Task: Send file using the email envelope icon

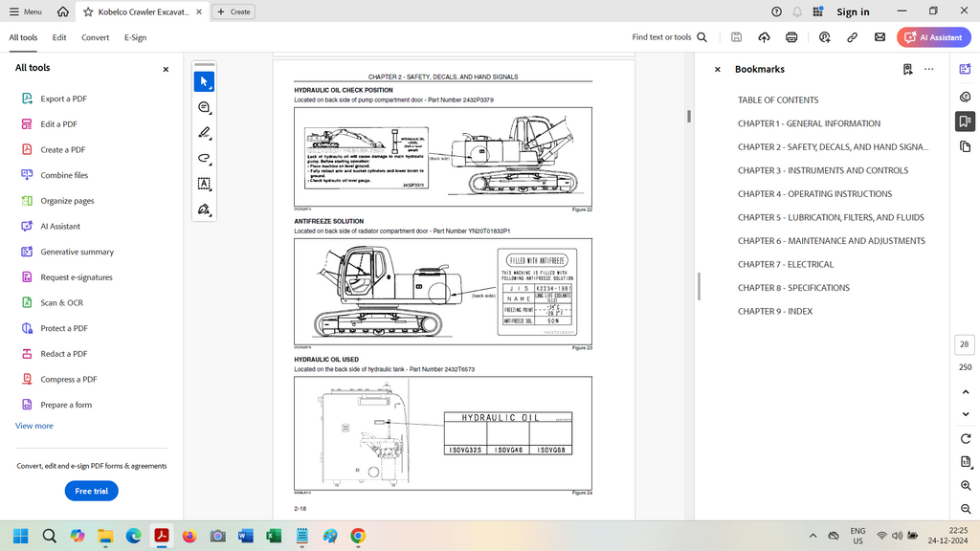Action: tap(880, 37)
